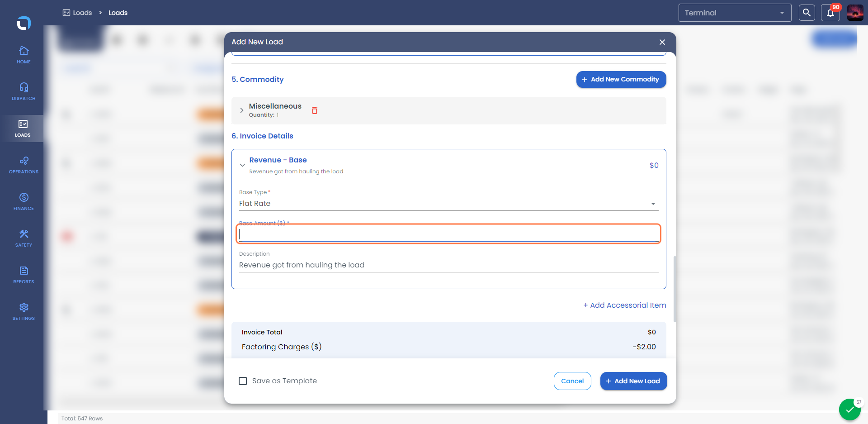Collapse the Revenue - Base section
Image resolution: width=868 pixels, height=424 pixels.
coord(243,165)
